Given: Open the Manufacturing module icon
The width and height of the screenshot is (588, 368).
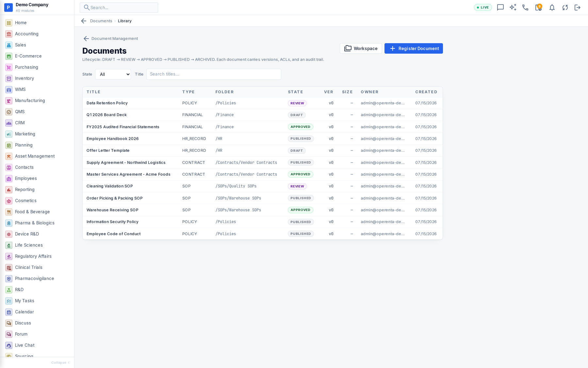Looking at the screenshot, I should point(9,101).
